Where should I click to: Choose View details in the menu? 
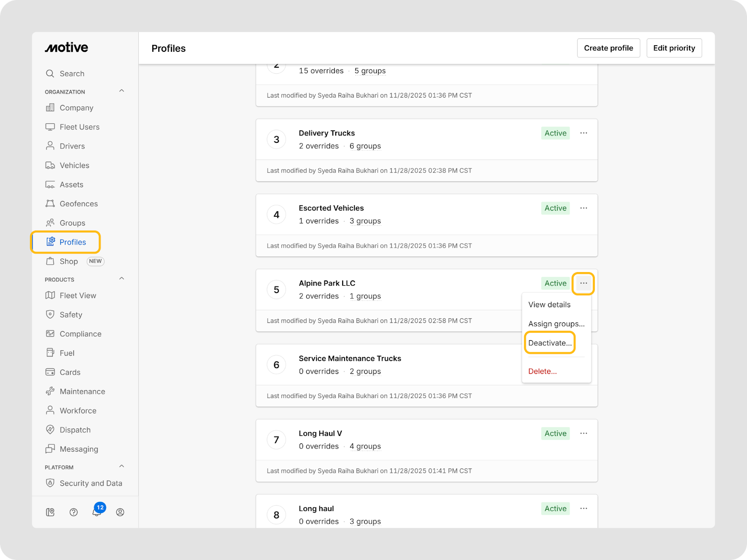pos(549,305)
